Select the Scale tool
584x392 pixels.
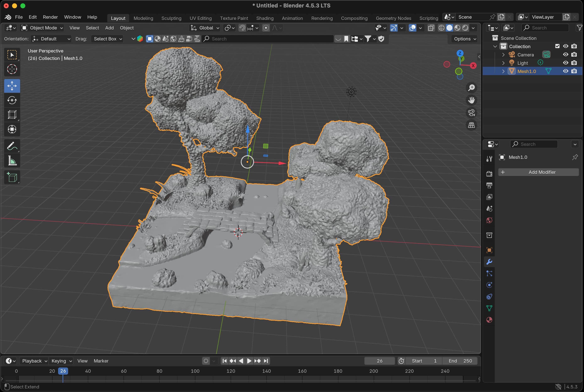click(12, 115)
